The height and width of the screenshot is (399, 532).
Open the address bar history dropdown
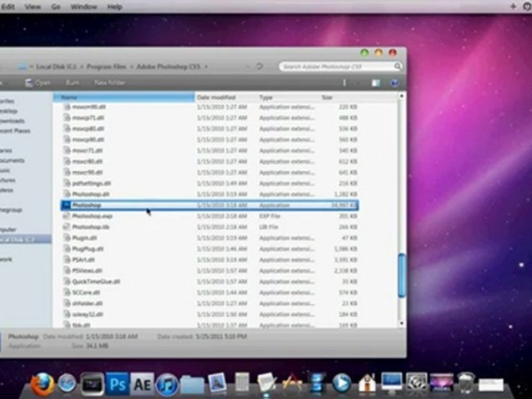248,66
